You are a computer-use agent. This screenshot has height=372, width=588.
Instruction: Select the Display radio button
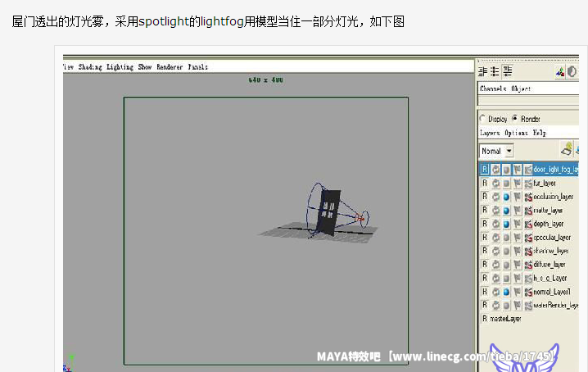point(482,119)
